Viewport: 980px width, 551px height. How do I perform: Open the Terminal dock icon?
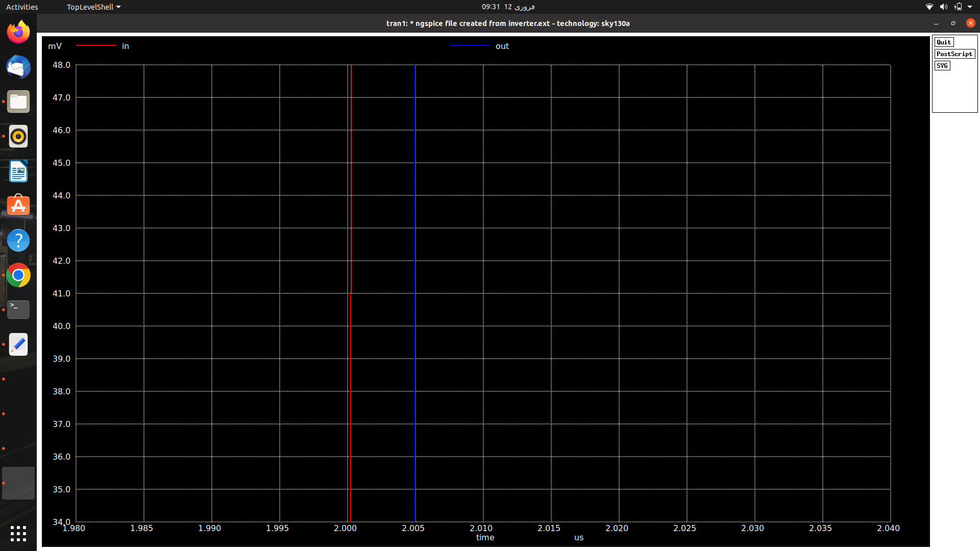tap(18, 310)
